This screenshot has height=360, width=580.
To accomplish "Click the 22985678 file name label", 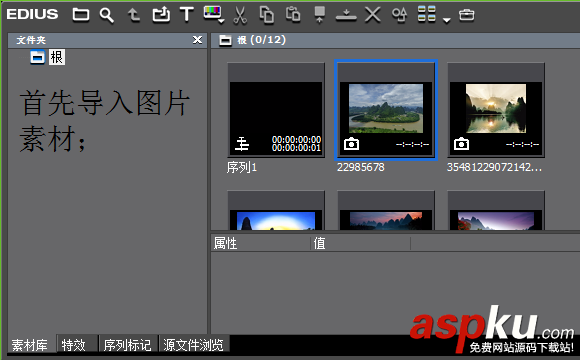I will (x=361, y=167).
